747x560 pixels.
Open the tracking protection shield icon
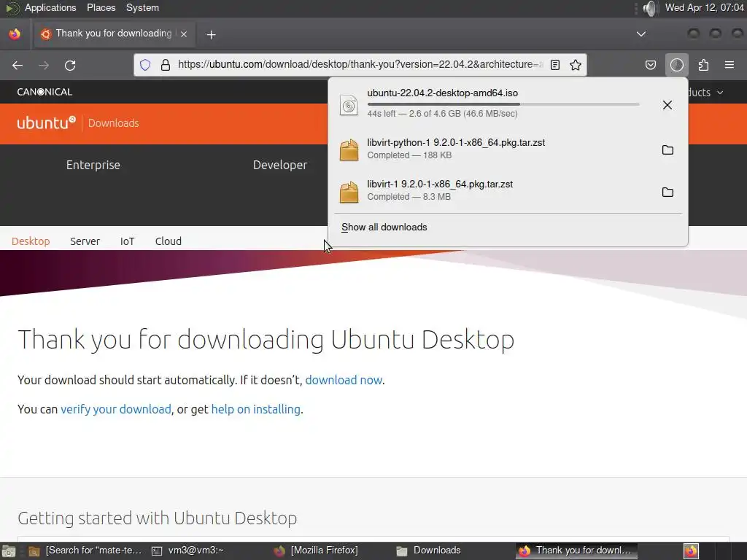[x=145, y=65]
